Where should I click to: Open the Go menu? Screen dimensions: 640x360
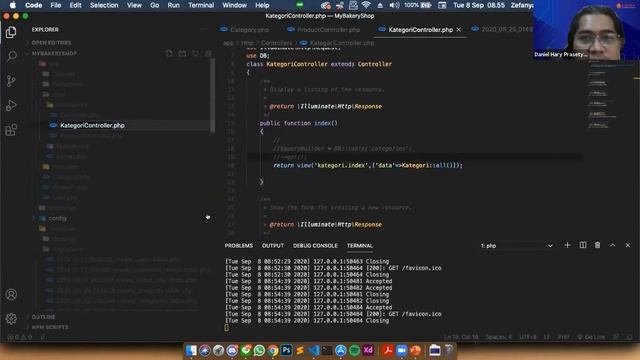pos(155,5)
